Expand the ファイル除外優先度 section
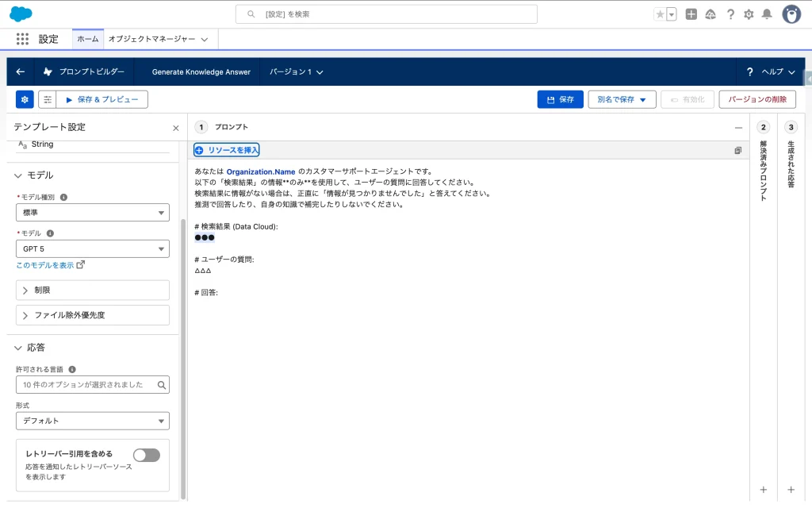The width and height of the screenshot is (812, 508). (93, 315)
